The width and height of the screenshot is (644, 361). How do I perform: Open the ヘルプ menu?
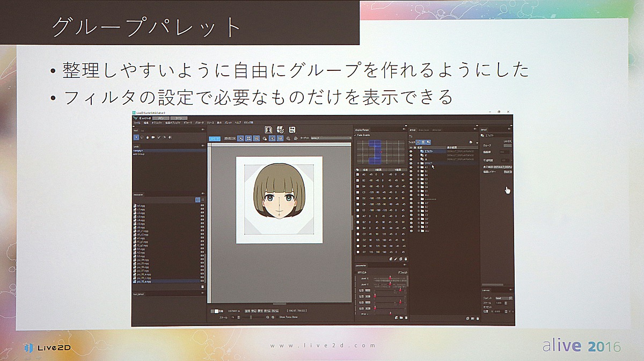pyautogui.click(x=238, y=123)
